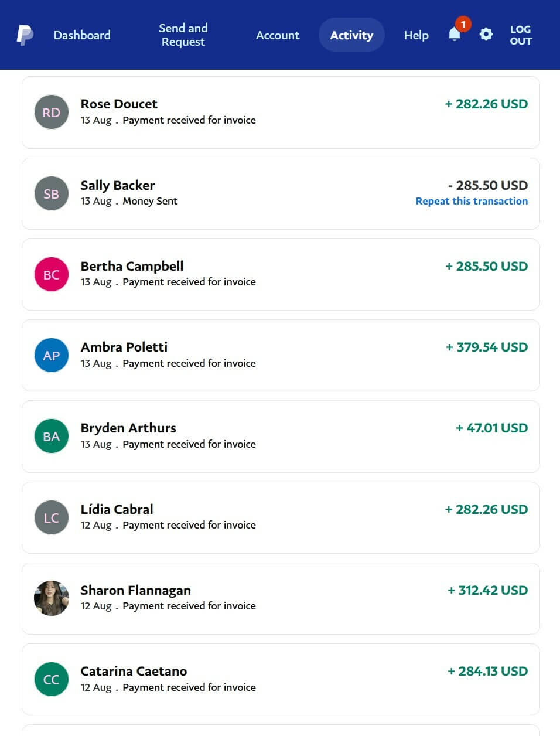
Task: Open the Send and Request page
Action: click(183, 35)
